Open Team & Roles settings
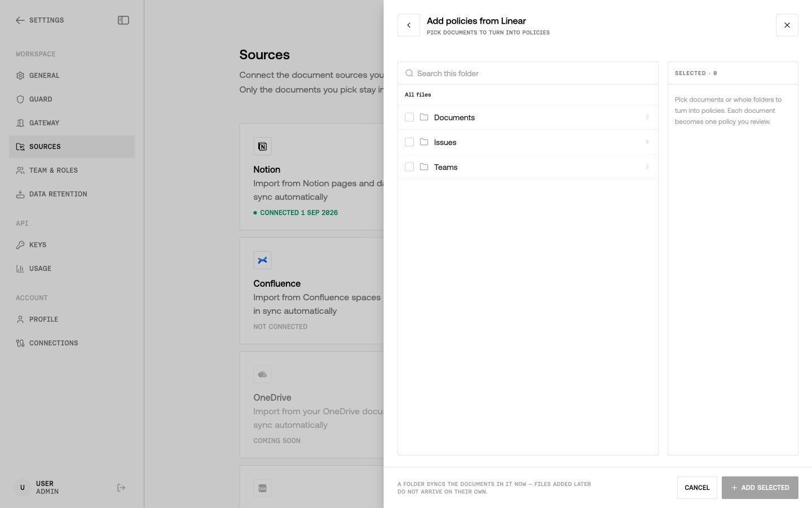Image resolution: width=812 pixels, height=508 pixels. [x=72, y=170]
